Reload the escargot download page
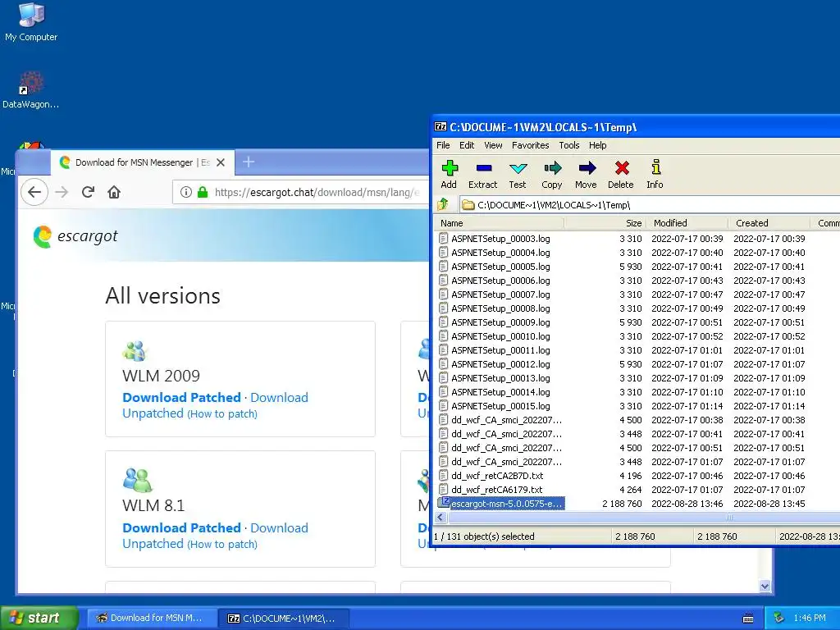This screenshot has height=630, width=840. coord(89,192)
